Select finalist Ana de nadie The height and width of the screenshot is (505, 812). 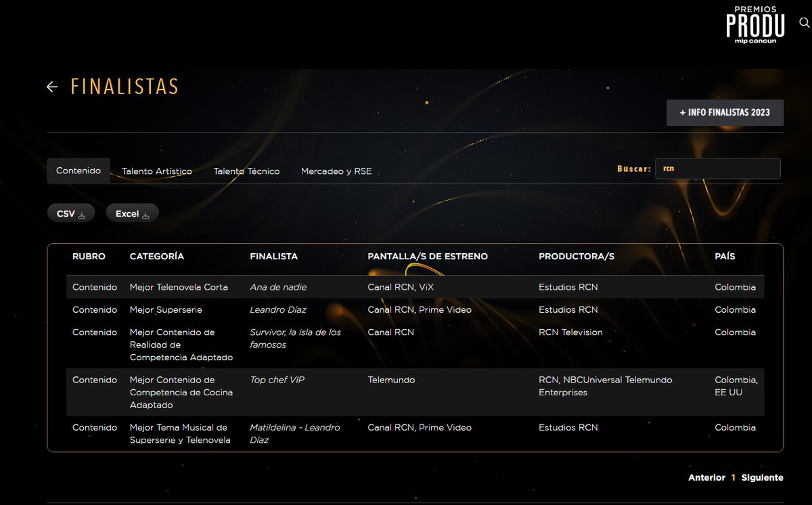coord(278,287)
